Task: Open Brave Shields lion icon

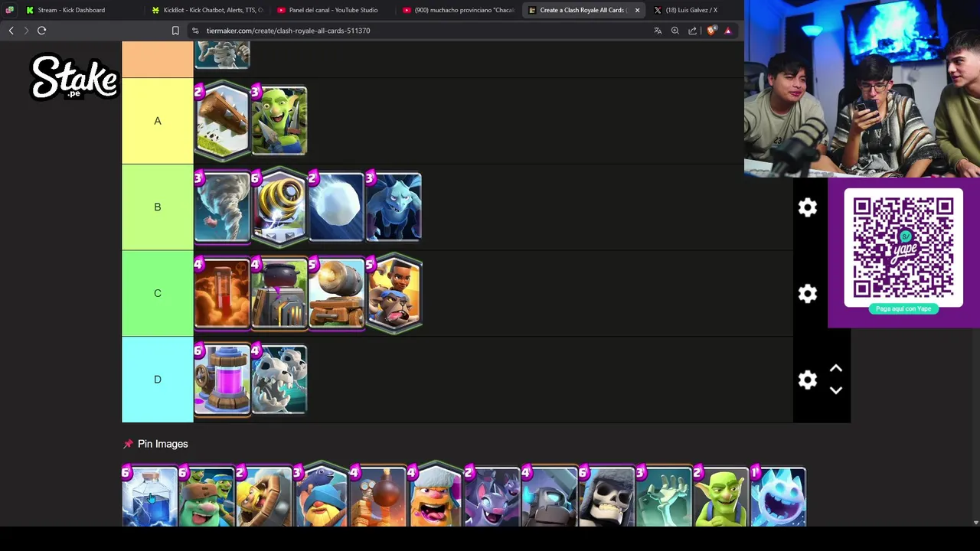Action: click(712, 31)
